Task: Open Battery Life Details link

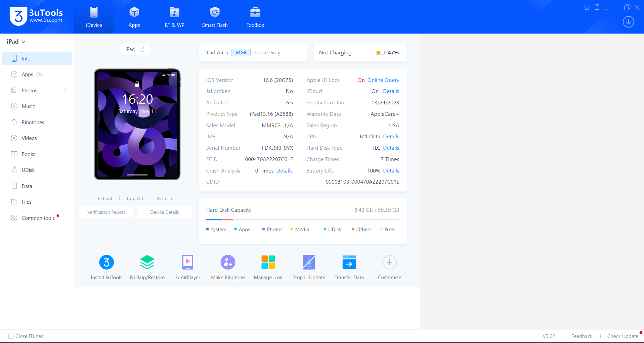Action: click(x=391, y=171)
